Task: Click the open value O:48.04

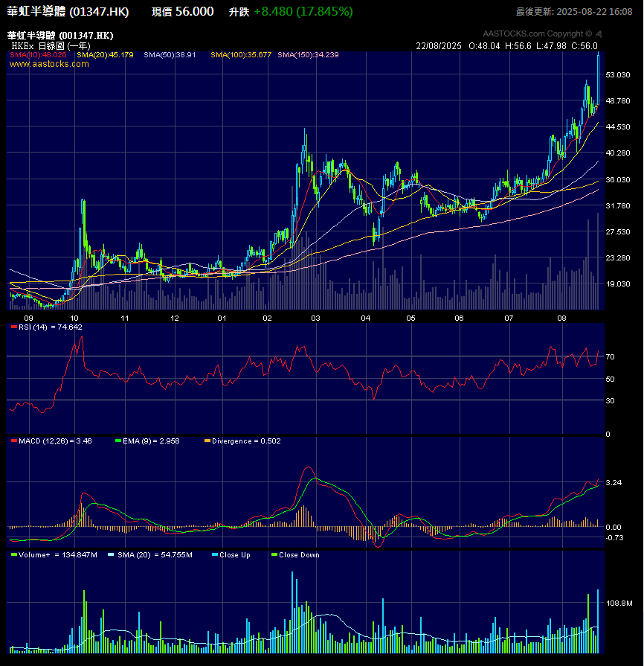Action: point(484,46)
